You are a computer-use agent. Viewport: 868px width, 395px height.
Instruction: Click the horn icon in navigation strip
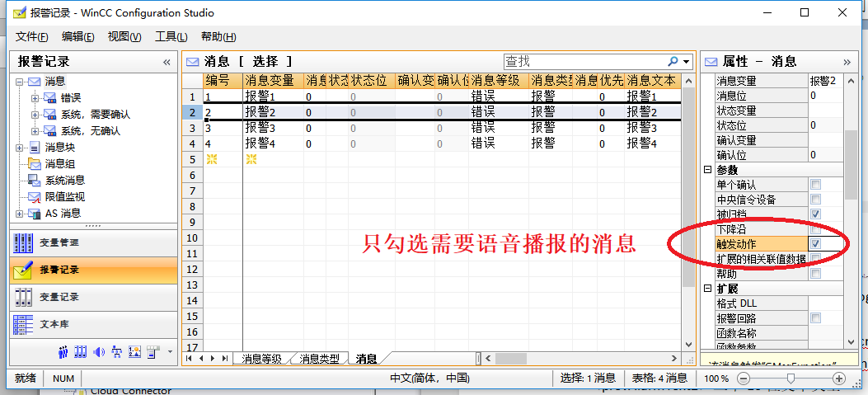point(100,352)
